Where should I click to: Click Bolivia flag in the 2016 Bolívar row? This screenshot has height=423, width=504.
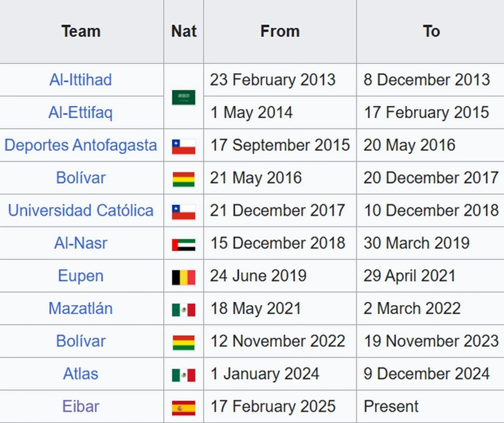click(x=184, y=180)
